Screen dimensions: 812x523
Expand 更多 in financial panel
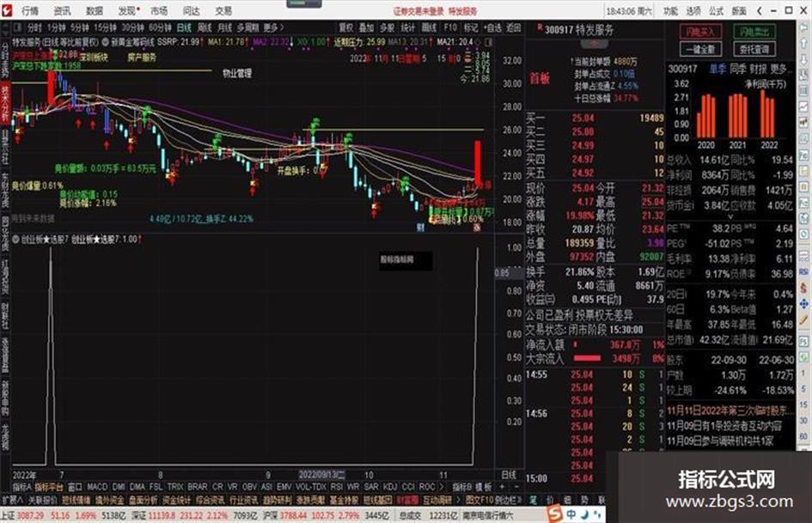click(x=780, y=69)
